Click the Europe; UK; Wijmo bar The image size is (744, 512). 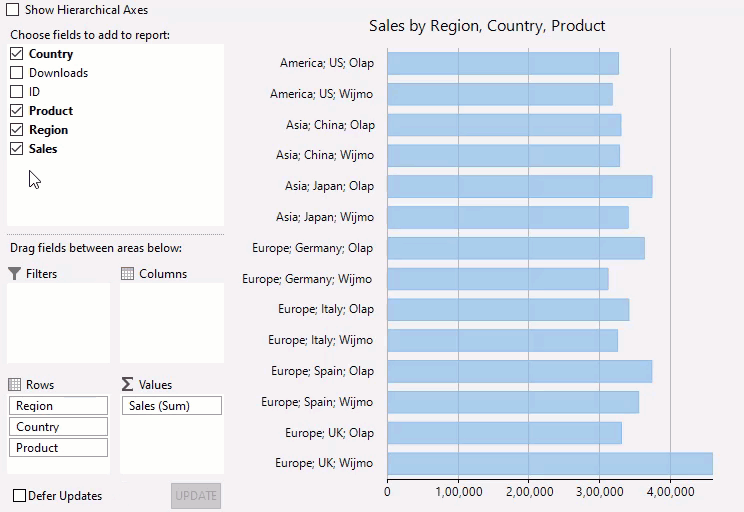pyautogui.click(x=549, y=464)
